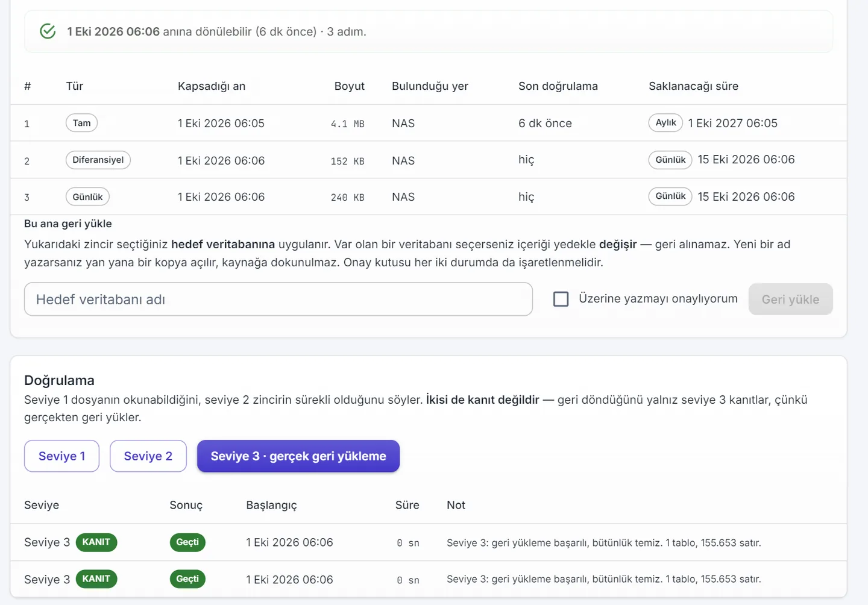
Task: Click the 'Günlük' retention badge in row 2
Action: tap(670, 160)
